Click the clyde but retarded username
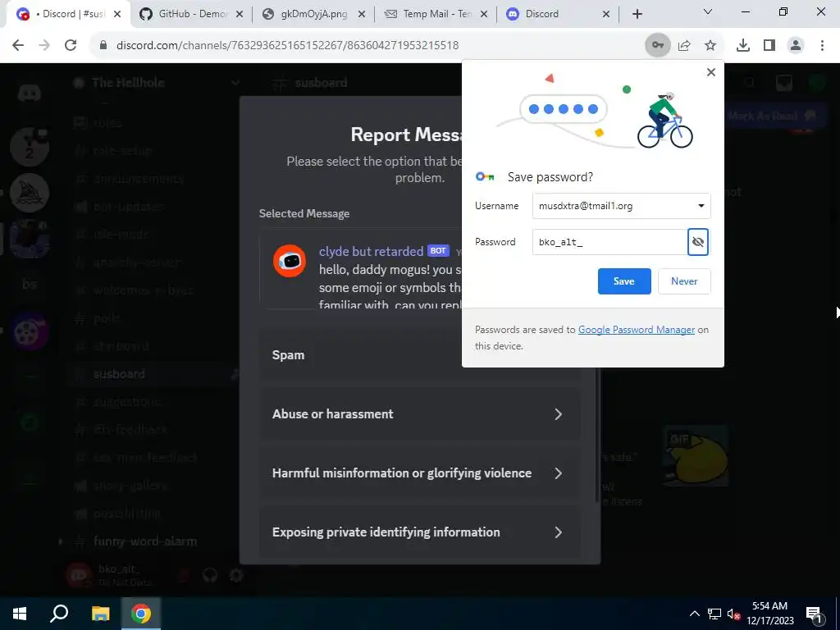The width and height of the screenshot is (840, 630). coord(372,251)
